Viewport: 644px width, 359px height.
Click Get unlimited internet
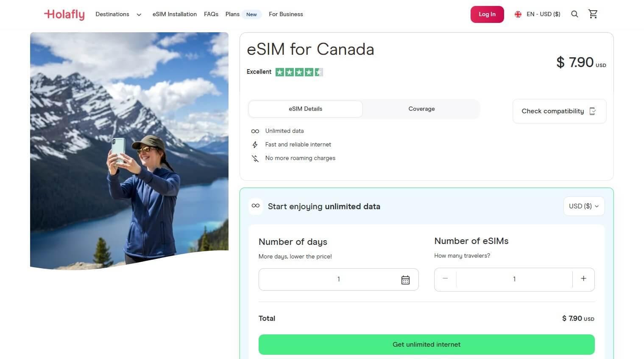tap(426, 344)
